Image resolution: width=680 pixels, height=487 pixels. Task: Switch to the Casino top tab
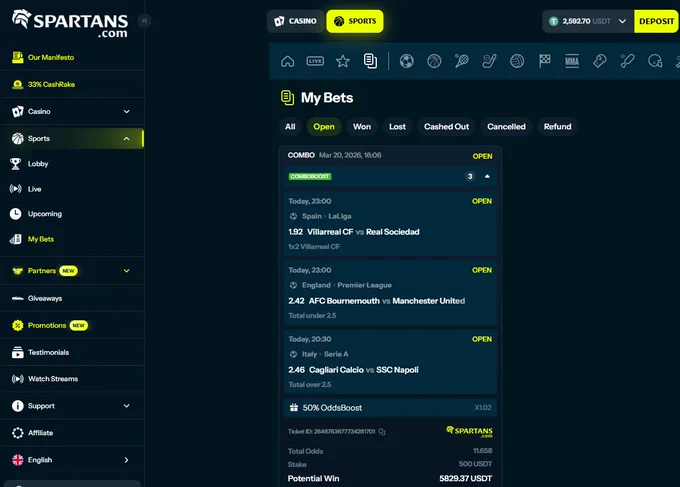[295, 21]
